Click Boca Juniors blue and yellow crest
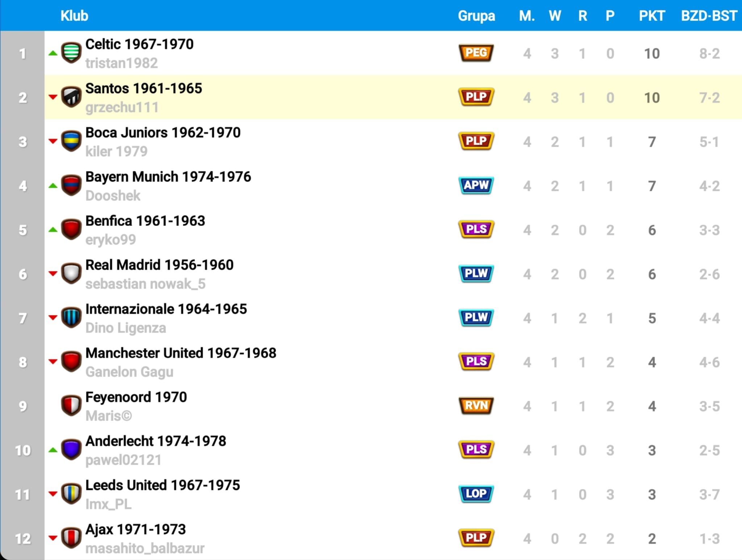The height and width of the screenshot is (560, 742). point(71,141)
